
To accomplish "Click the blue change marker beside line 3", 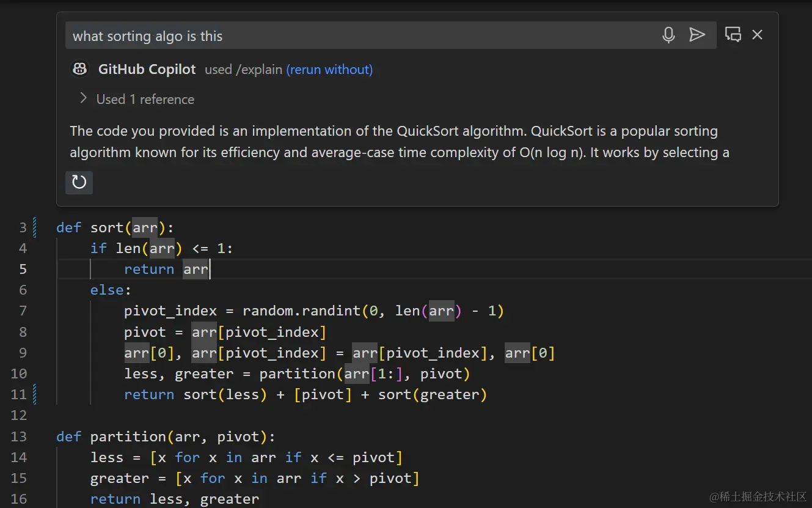I will coord(34,227).
